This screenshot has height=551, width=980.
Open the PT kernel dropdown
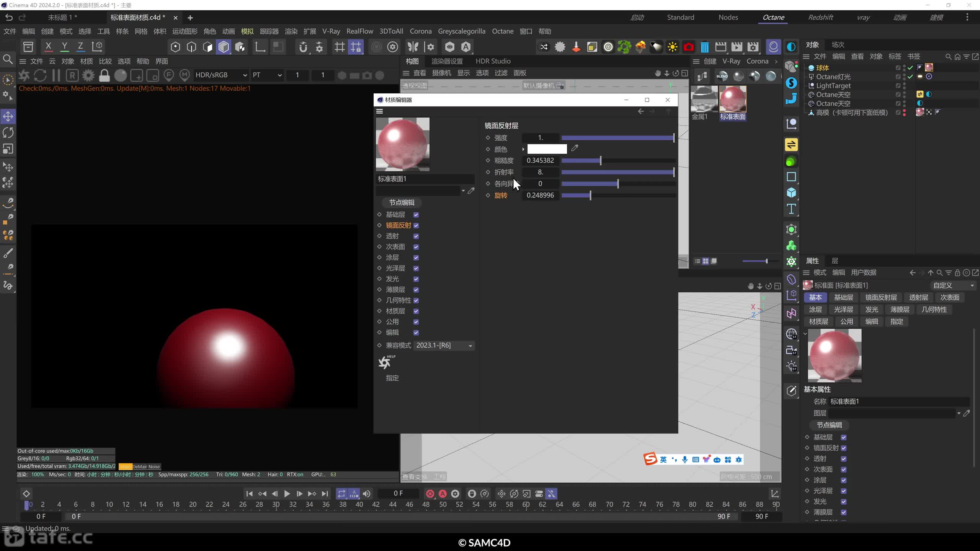click(x=267, y=75)
